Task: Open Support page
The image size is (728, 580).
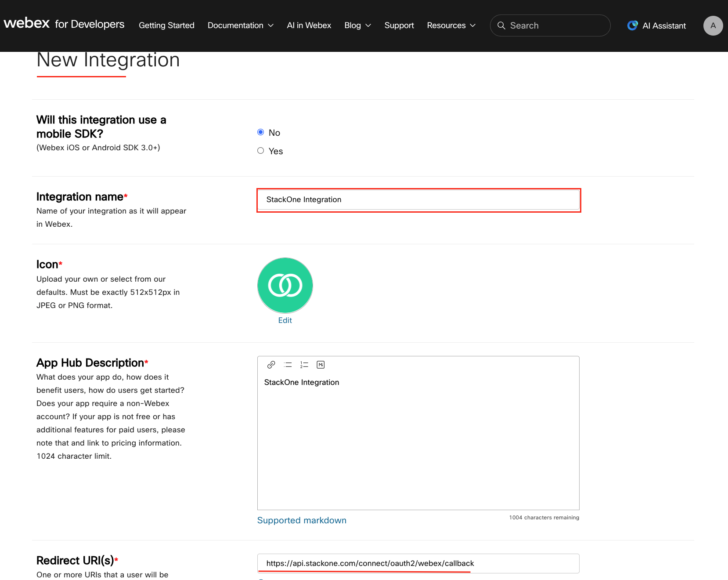Action: [x=399, y=25]
